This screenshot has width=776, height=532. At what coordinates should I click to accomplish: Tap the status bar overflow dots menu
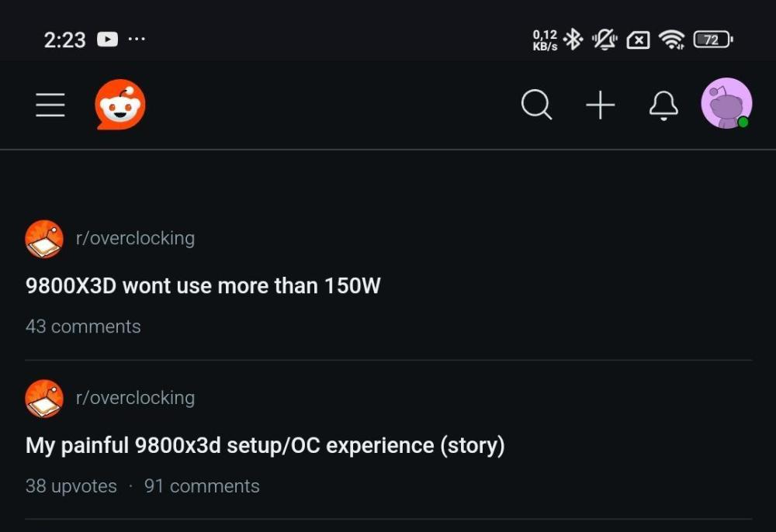[x=137, y=39]
